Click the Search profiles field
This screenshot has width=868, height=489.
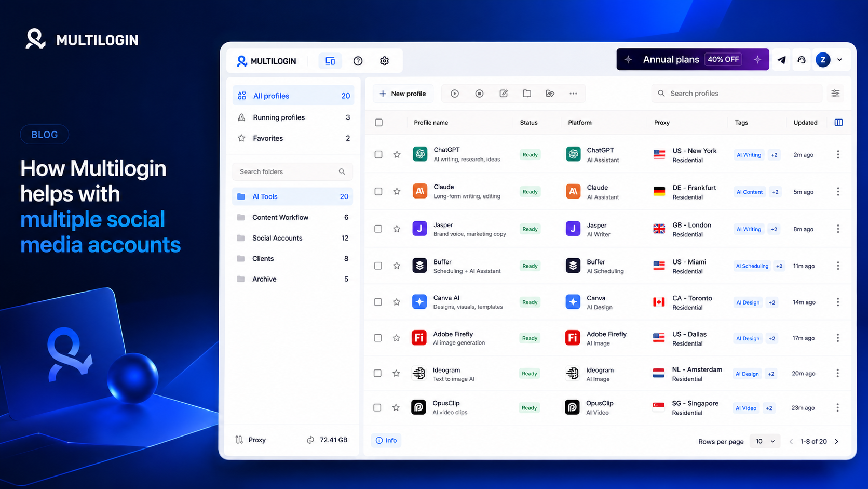(737, 94)
